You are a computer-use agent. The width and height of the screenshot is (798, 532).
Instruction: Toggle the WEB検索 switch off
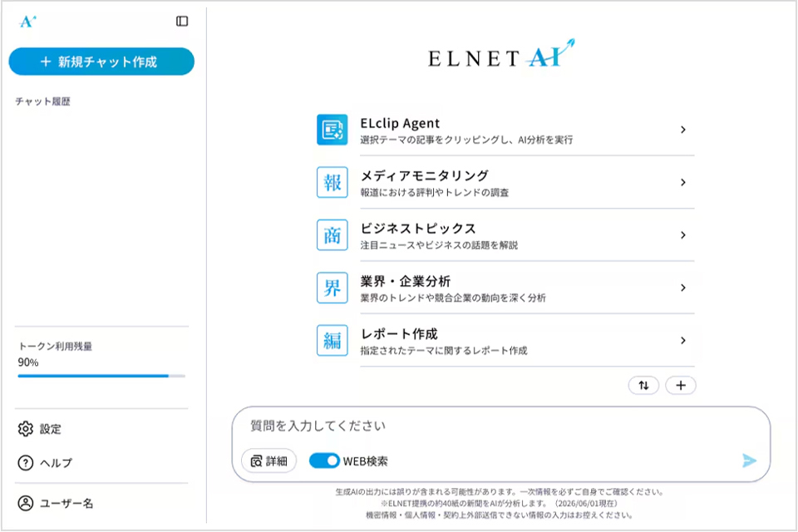[324, 461]
